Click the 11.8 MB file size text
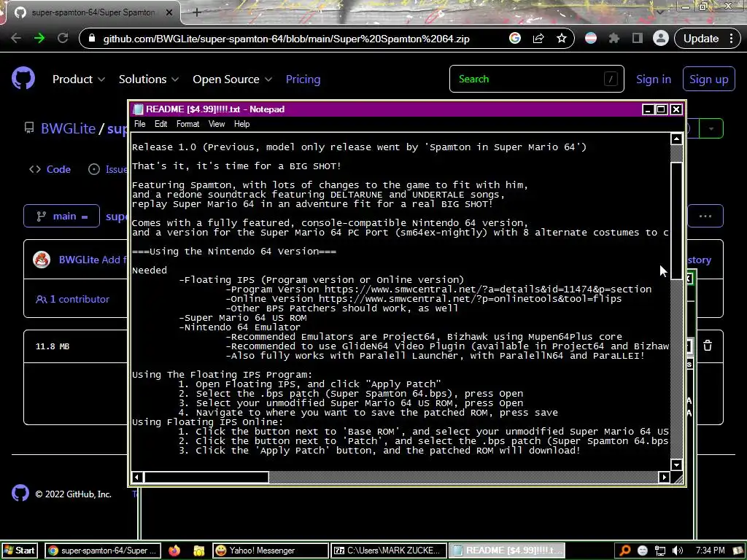The height and width of the screenshot is (560, 747). pos(53,346)
